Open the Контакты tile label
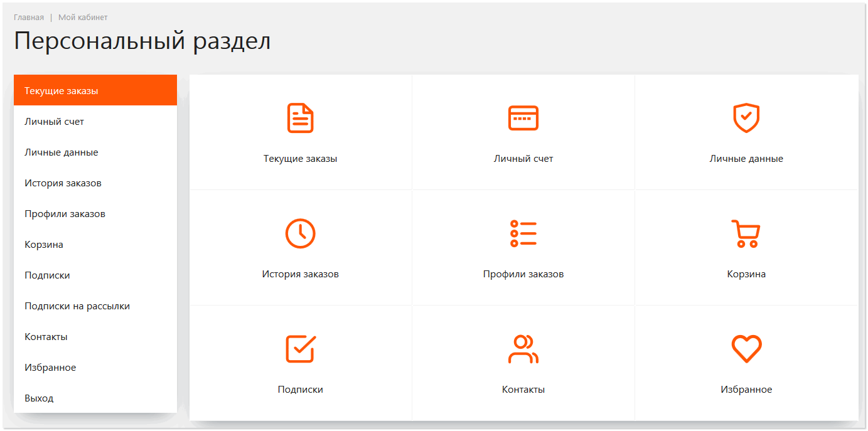The height and width of the screenshot is (431, 868). pyautogui.click(x=523, y=390)
